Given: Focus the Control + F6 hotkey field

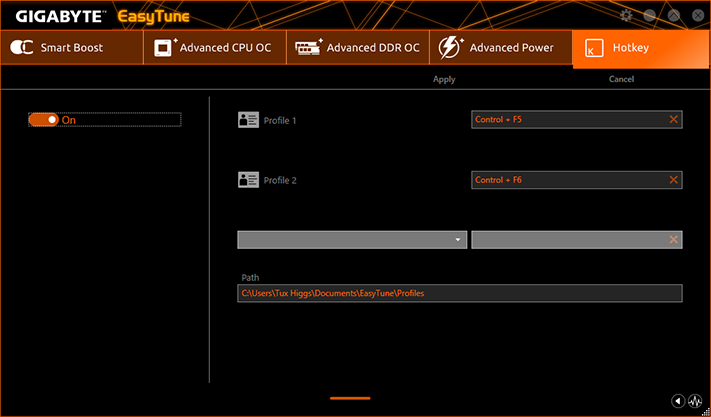Looking at the screenshot, I should click(577, 180).
